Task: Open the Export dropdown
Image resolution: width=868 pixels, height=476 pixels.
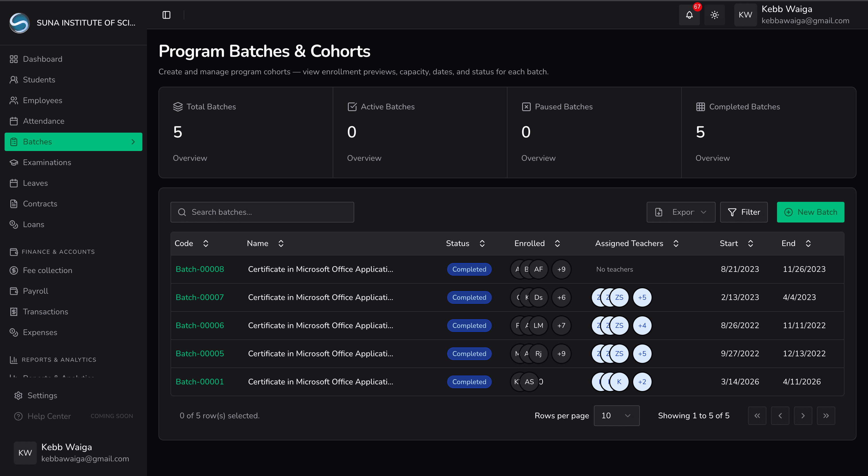Action: [681, 212]
